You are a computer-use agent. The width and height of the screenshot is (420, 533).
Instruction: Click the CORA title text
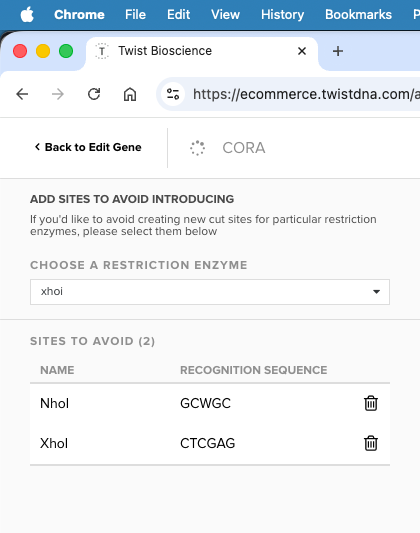pyautogui.click(x=244, y=148)
